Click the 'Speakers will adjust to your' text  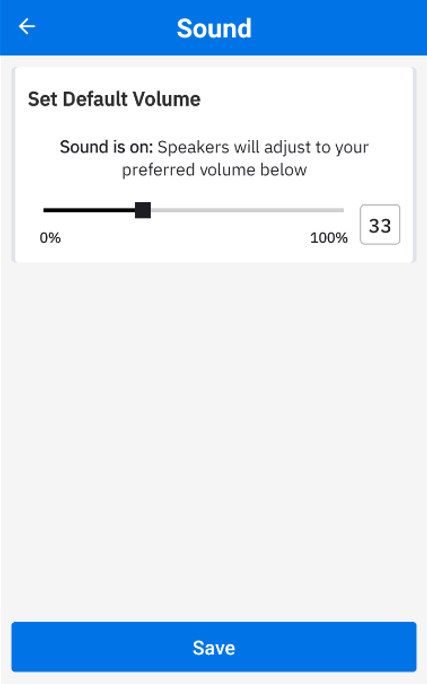point(263,147)
